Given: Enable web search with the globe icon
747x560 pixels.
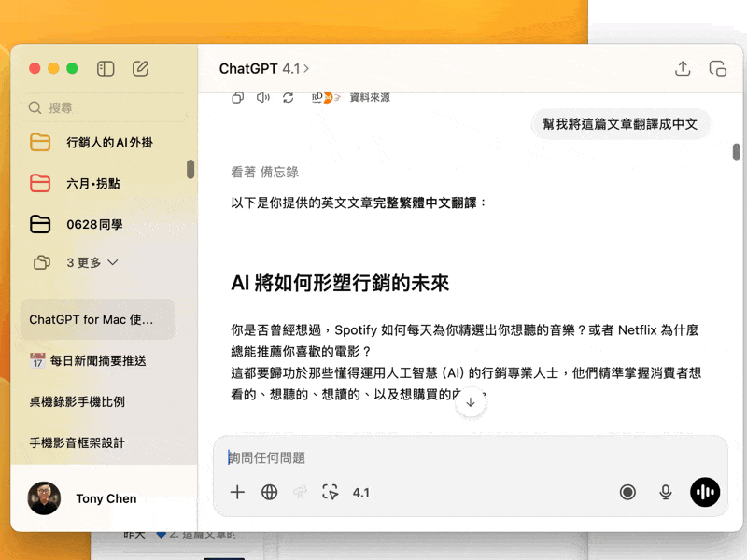Looking at the screenshot, I should click(x=269, y=492).
